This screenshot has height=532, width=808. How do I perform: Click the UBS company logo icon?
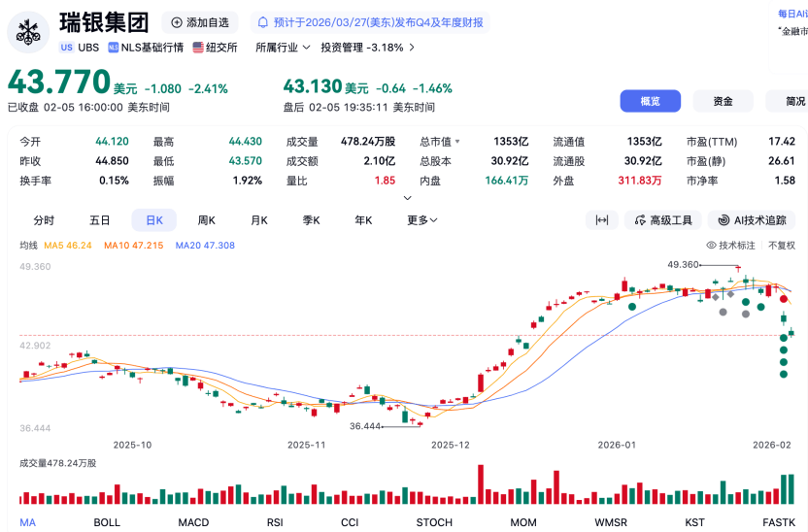click(29, 31)
